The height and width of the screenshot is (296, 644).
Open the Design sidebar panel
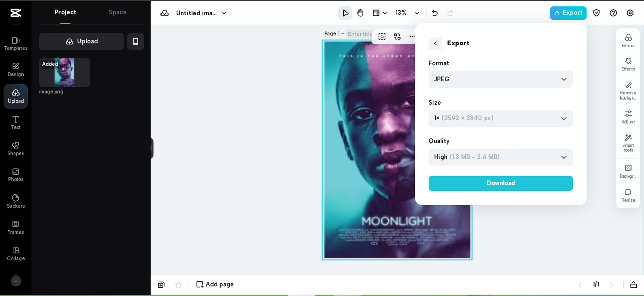click(16, 70)
